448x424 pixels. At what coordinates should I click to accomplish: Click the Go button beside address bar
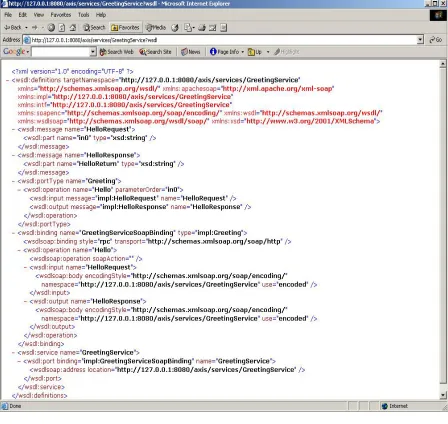click(x=436, y=40)
